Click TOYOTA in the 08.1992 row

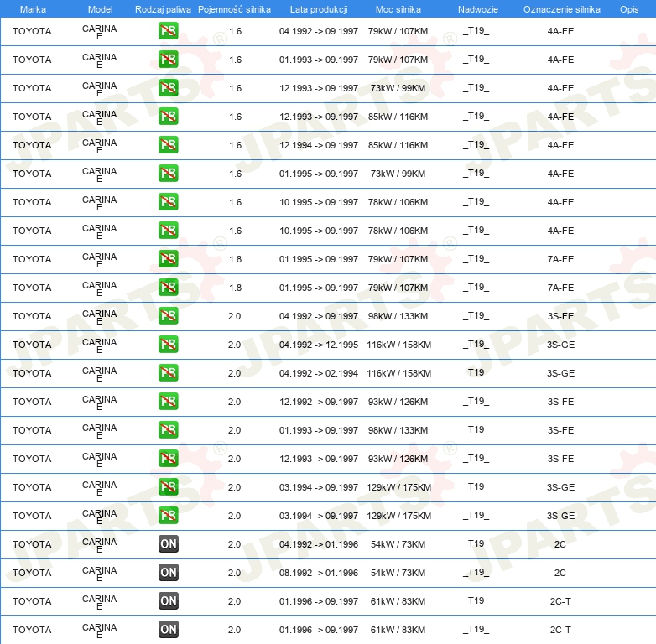point(32,573)
